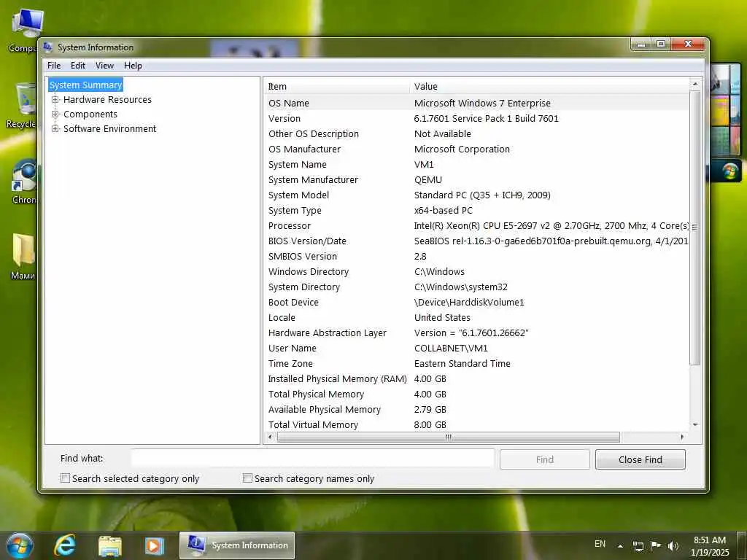Click the vertical scrollbar thumb

click(x=695, y=227)
